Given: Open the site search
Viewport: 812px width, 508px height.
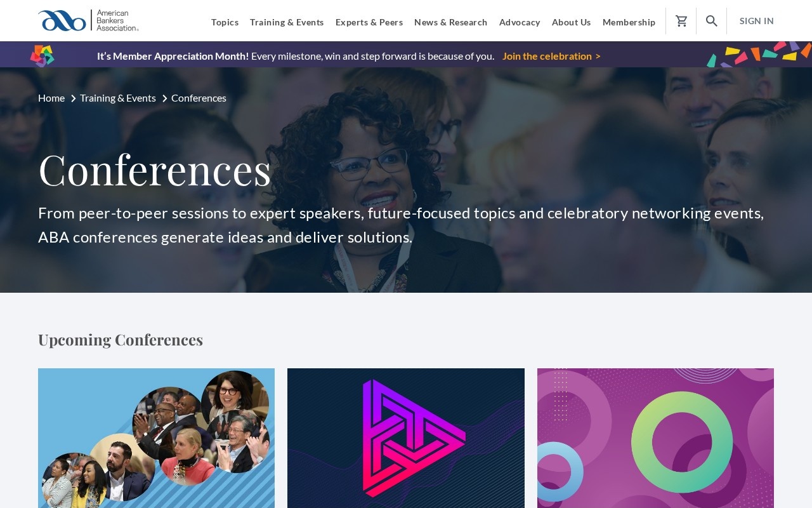Looking at the screenshot, I should pyautogui.click(x=712, y=21).
